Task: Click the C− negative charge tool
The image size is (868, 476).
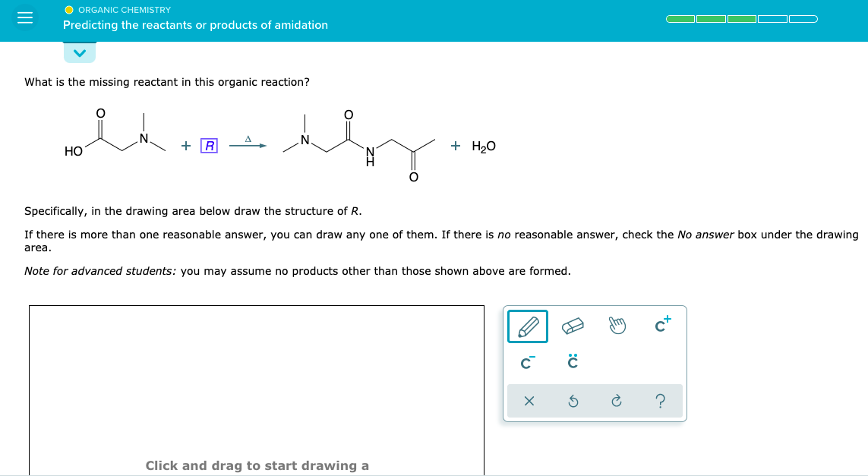Action: coord(526,363)
